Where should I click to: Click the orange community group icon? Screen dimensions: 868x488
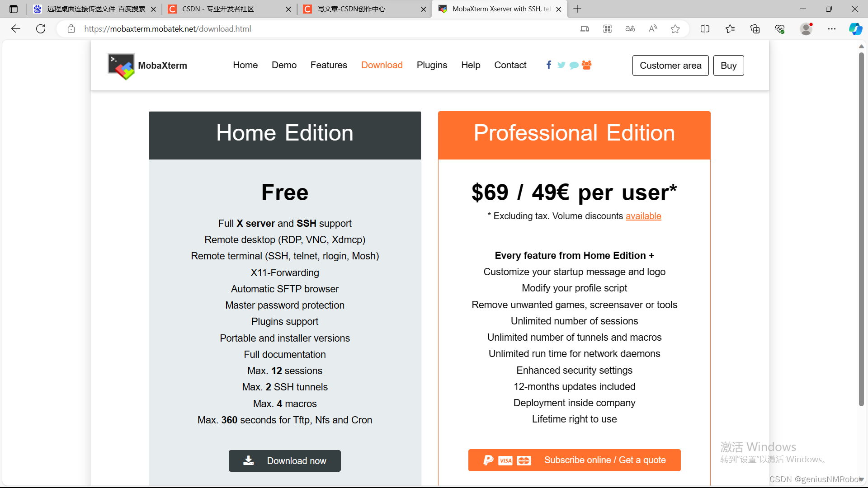(587, 65)
